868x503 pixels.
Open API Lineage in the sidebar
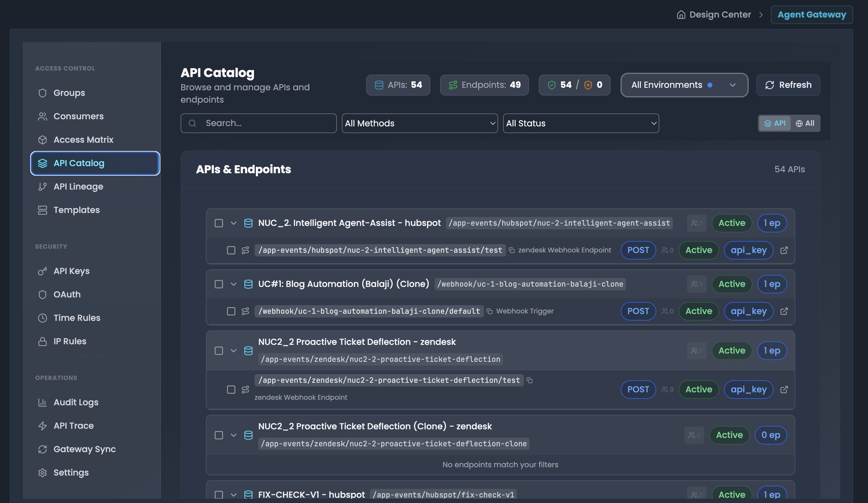coord(78,186)
